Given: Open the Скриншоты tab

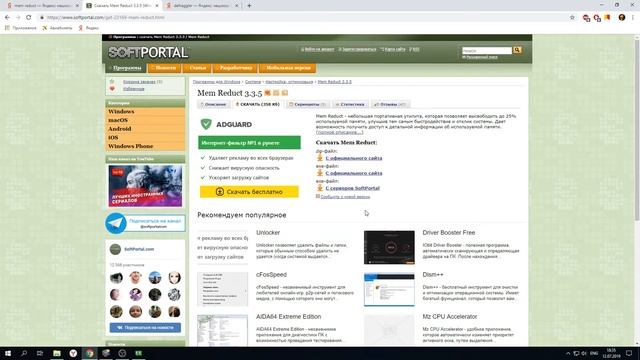Looking at the screenshot, I should pos(307,104).
